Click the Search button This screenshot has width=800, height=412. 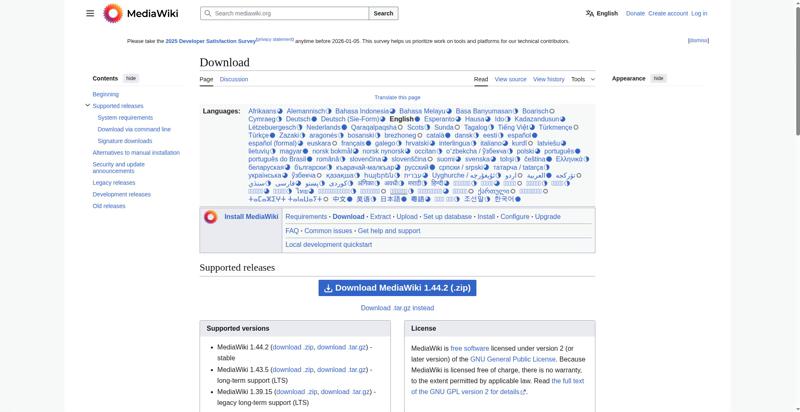coord(384,14)
